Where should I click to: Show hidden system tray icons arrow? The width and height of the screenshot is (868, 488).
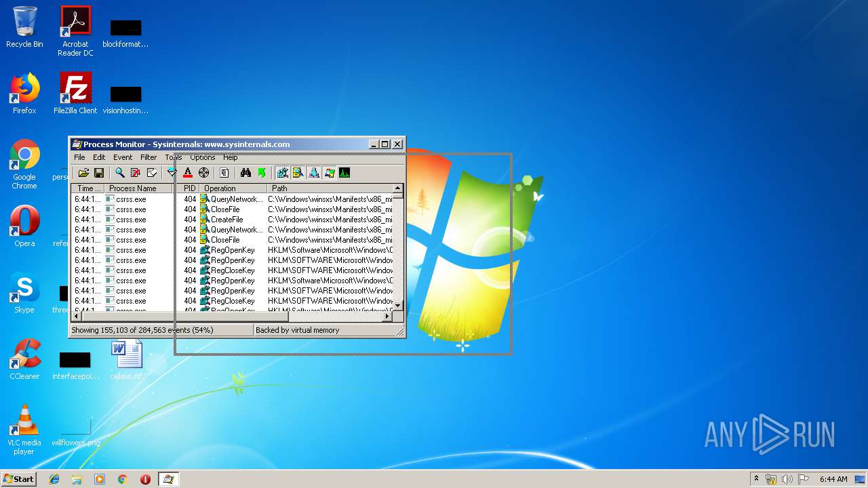point(756,479)
